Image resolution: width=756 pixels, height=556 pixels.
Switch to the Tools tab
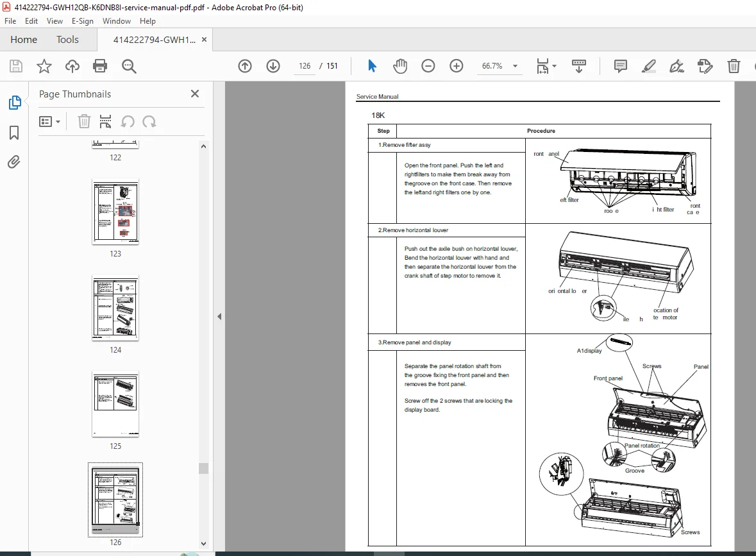pos(67,40)
